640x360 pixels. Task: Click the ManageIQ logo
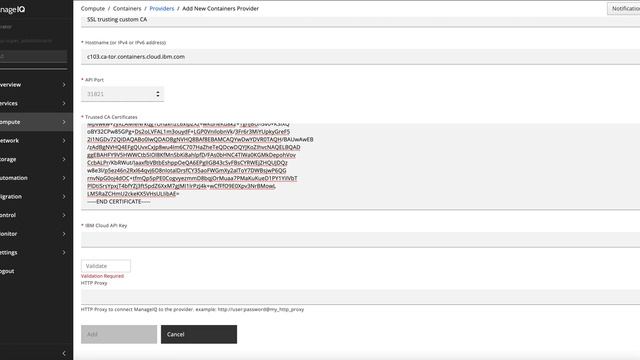pos(13,9)
